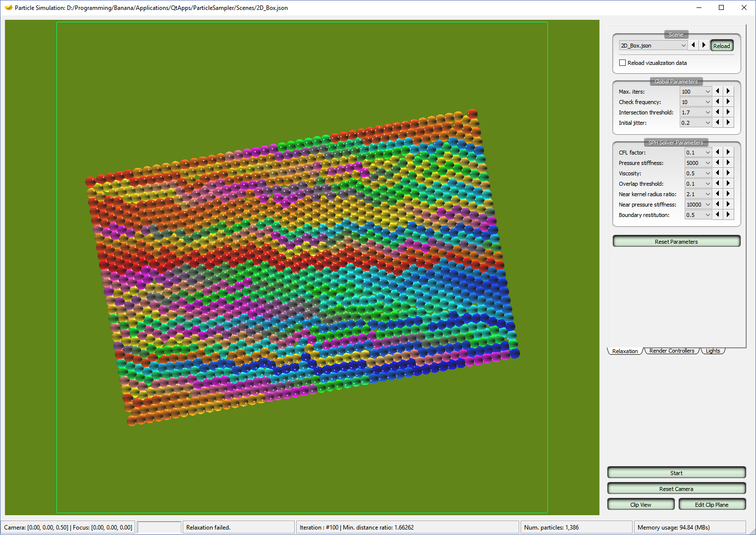Viewport: 756px width, 535px height.
Task: Decrease Initial jitter with left arrow
Action: pyautogui.click(x=717, y=122)
